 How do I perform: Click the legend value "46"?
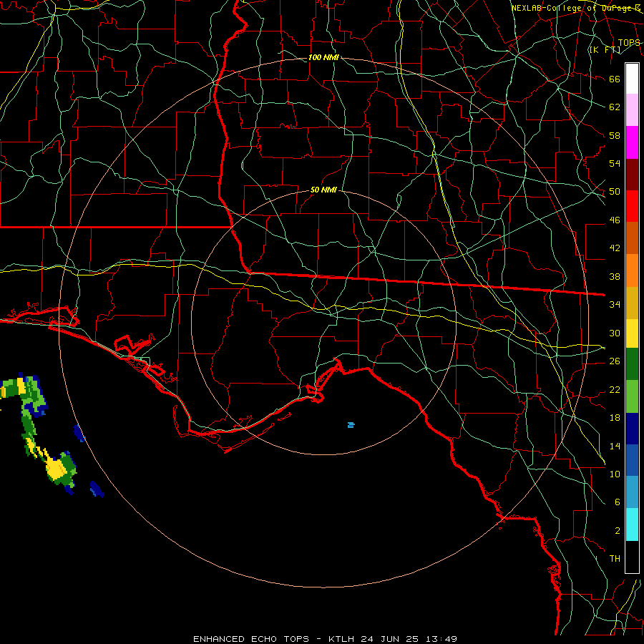pos(615,220)
